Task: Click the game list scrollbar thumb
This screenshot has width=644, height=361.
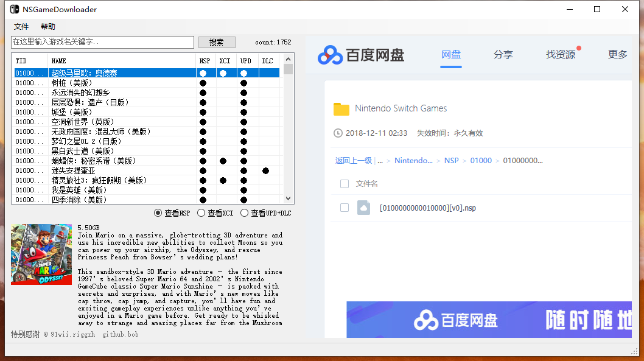Action: coord(289,69)
